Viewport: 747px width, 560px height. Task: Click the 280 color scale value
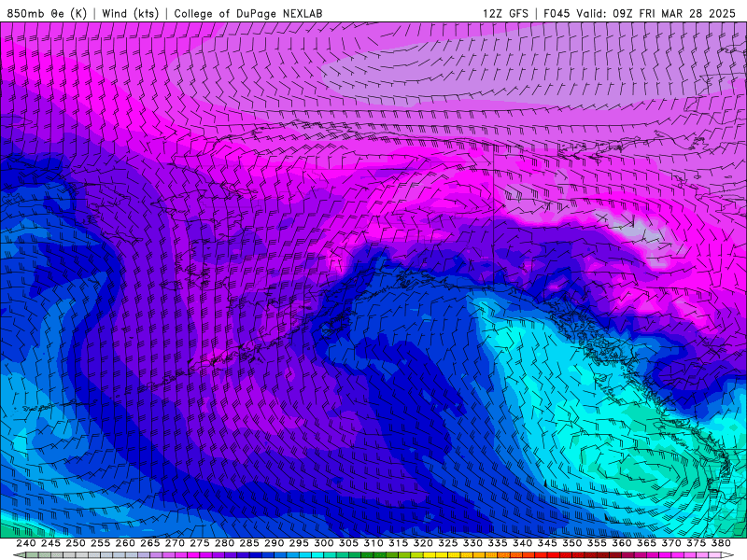click(224, 543)
